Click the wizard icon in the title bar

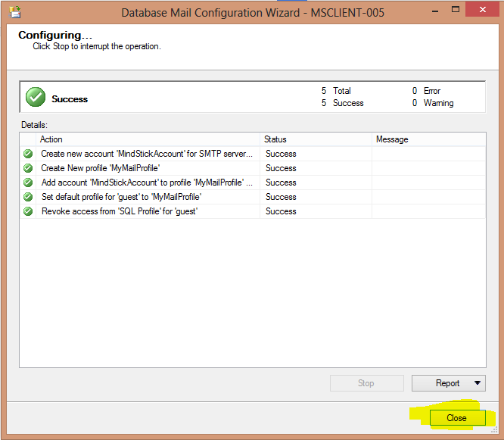(x=14, y=13)
